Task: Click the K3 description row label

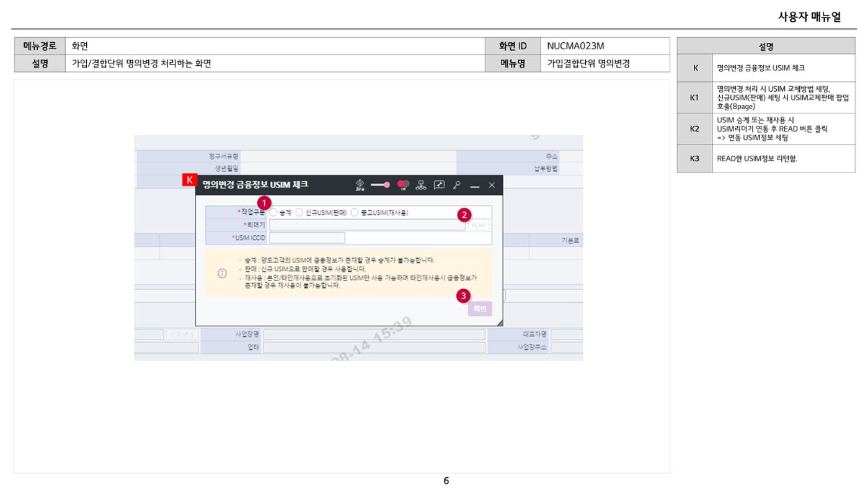Action: tap(694, 158)
